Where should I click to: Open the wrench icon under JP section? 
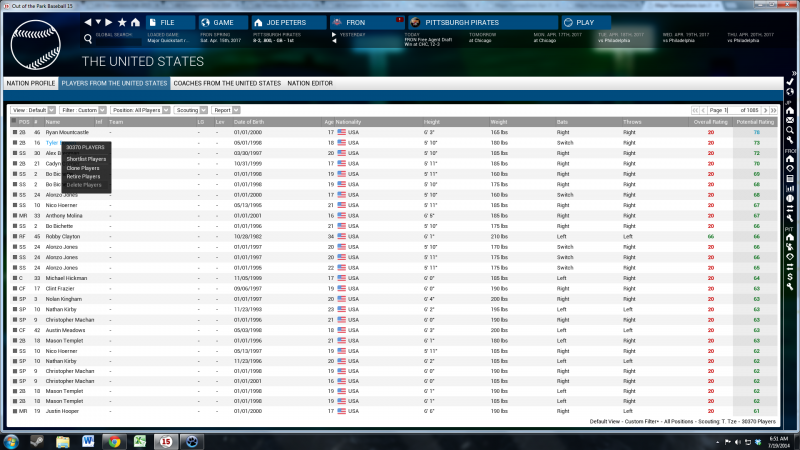[790, 140]
